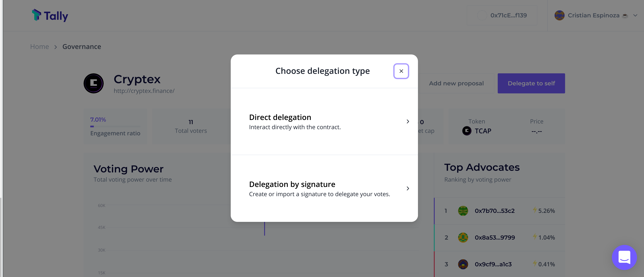The width and height of the screenshot is (644, 277).
Task: Open the cryptex.finance website link
Action: (144, 91)
